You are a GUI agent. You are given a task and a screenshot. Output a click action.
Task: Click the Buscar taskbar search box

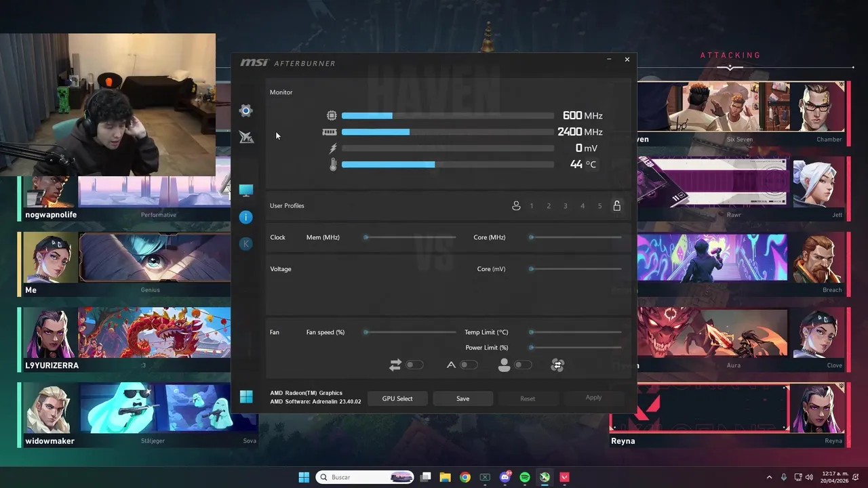[366, 477]
